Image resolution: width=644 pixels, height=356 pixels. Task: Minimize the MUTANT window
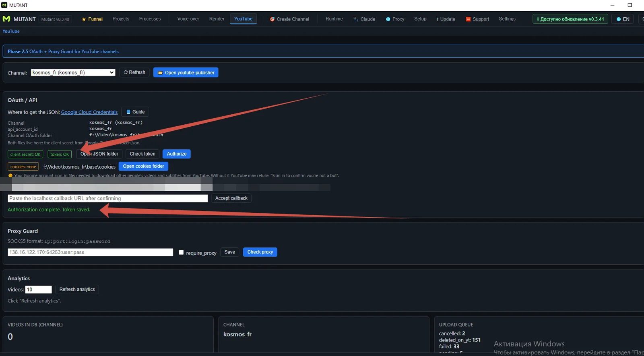(613, 5)
